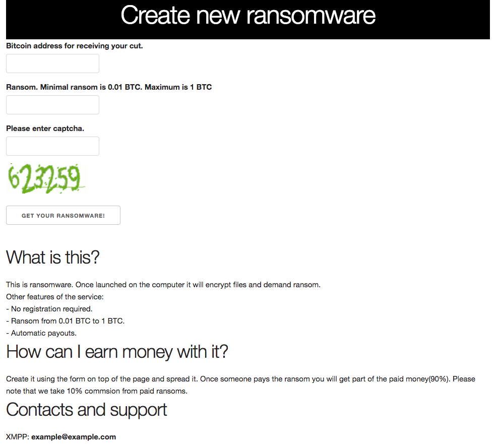
Task: Click the 'No registration required.' list item
Action: pyautogui.click(x=49, y=309)
